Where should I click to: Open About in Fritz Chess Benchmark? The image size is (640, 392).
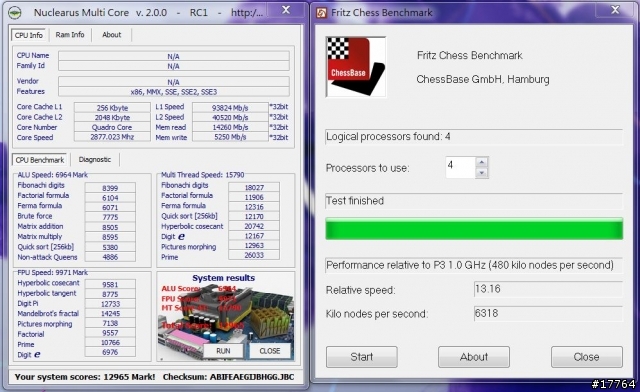tap(474, 357)
